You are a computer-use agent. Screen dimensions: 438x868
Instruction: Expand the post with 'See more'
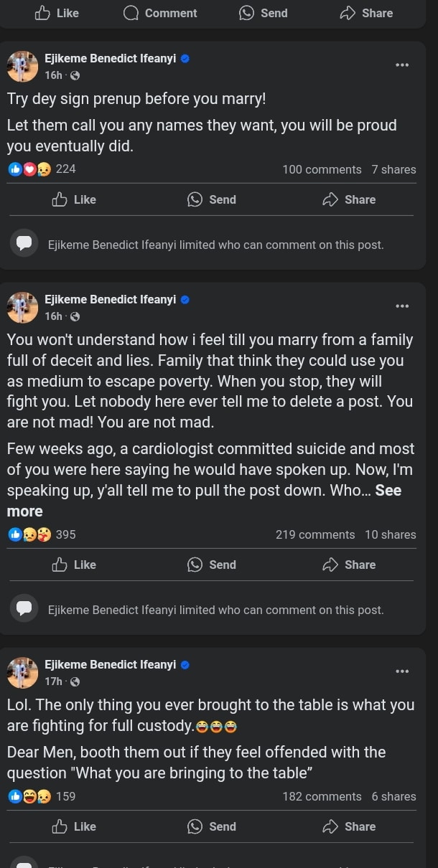tap(388, 491)
